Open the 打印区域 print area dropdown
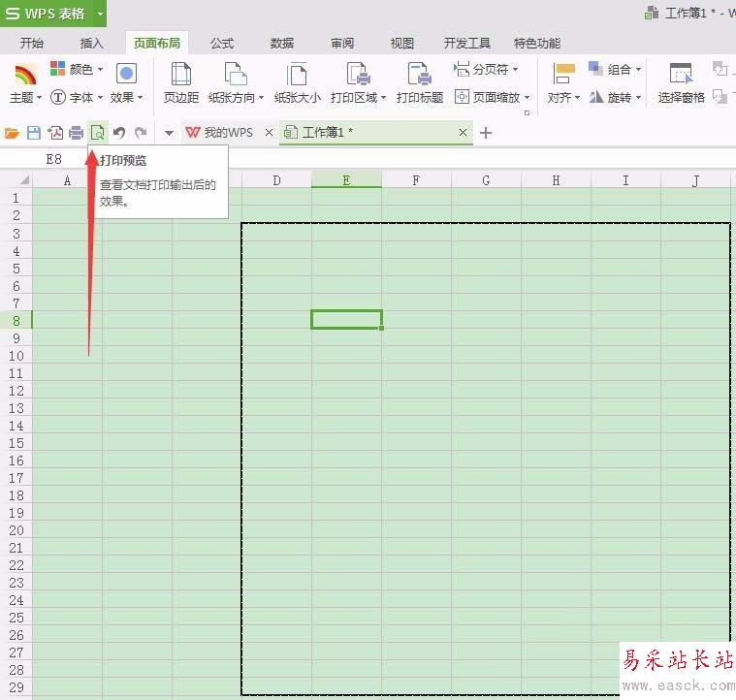This screenshot has height=700, width=736. [358, 97]
